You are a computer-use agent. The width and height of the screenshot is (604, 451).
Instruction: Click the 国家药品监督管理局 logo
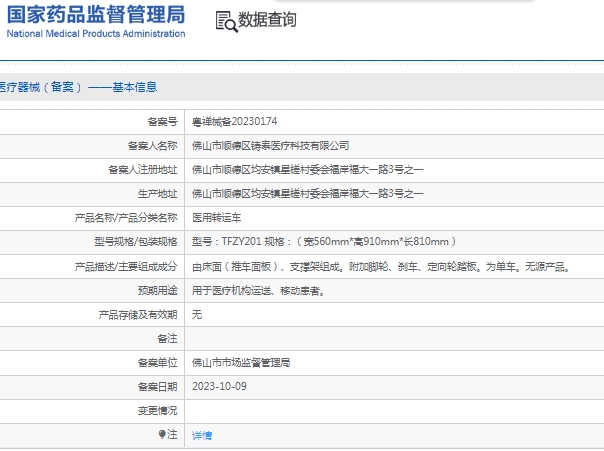96,15
